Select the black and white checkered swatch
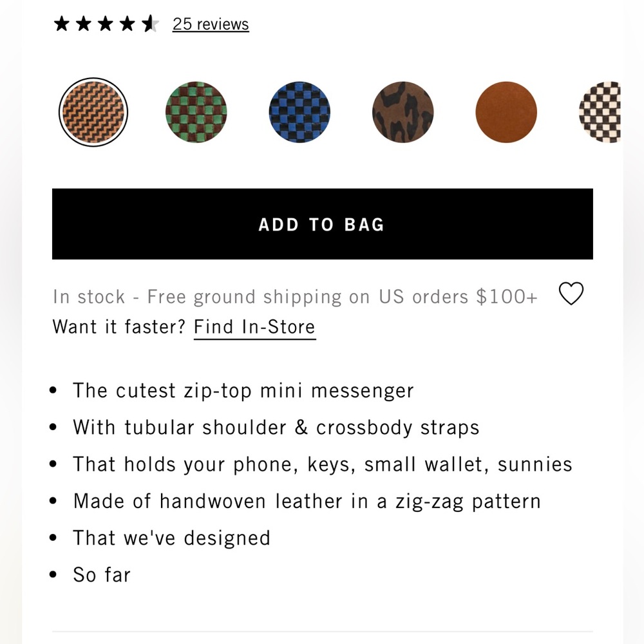The width and height of the screenshot is (644, 644). [x=600, y=113]
